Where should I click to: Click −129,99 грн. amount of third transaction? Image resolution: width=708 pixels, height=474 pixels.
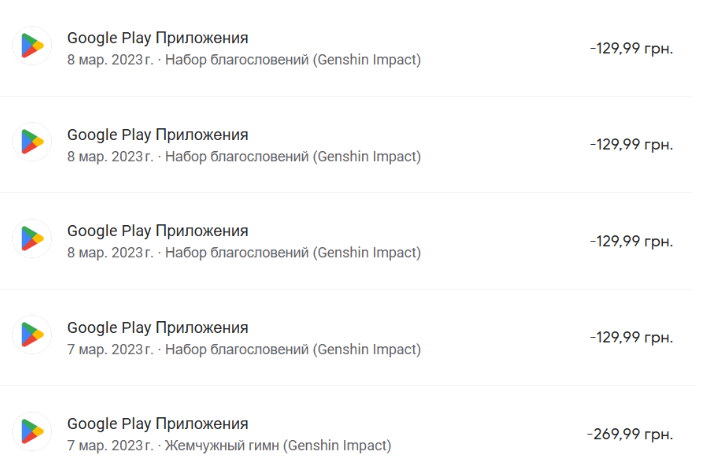tap(631, 241)
